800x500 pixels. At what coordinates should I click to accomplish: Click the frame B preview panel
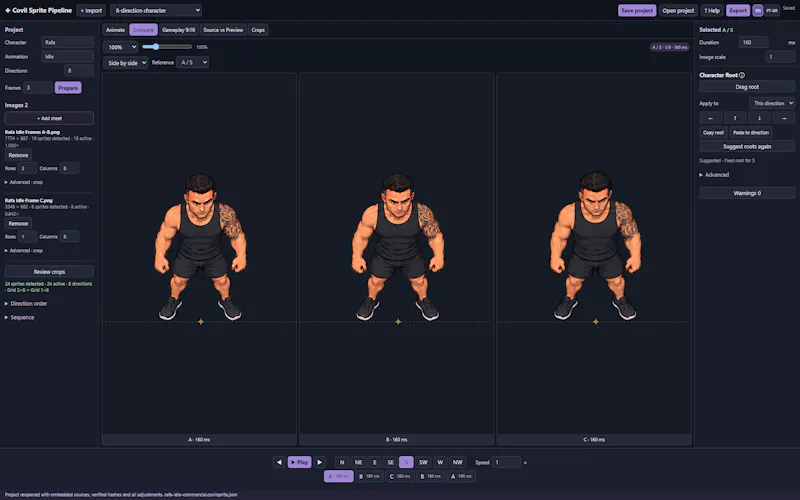point(396,259)
